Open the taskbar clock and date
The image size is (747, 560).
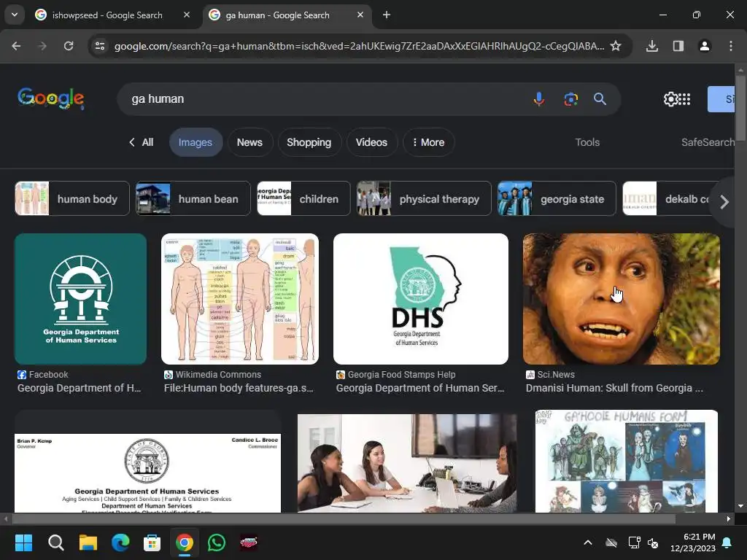pyautogui.click(x=693, y=542)
